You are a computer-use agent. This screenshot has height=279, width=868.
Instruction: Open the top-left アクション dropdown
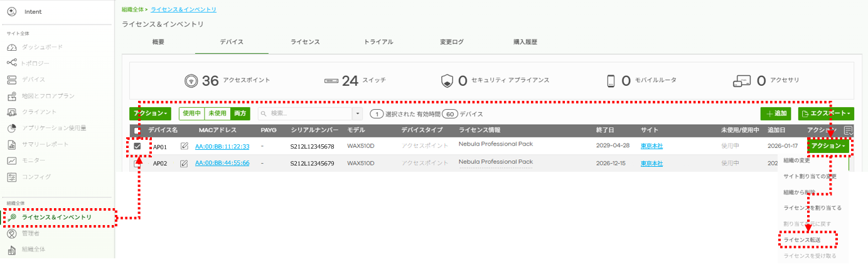(x=151, y=113)
